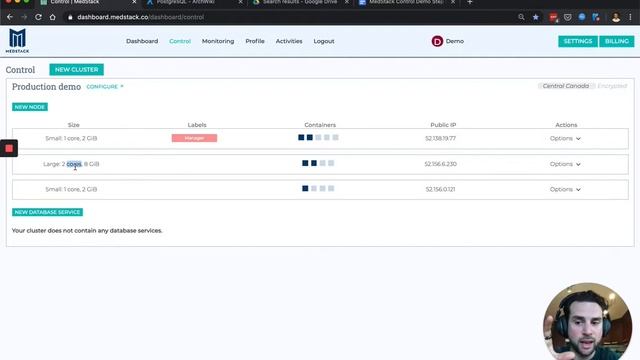640x360 pixels.
Task: Click the first container square of the Large node
Action: tap(305, 163)
